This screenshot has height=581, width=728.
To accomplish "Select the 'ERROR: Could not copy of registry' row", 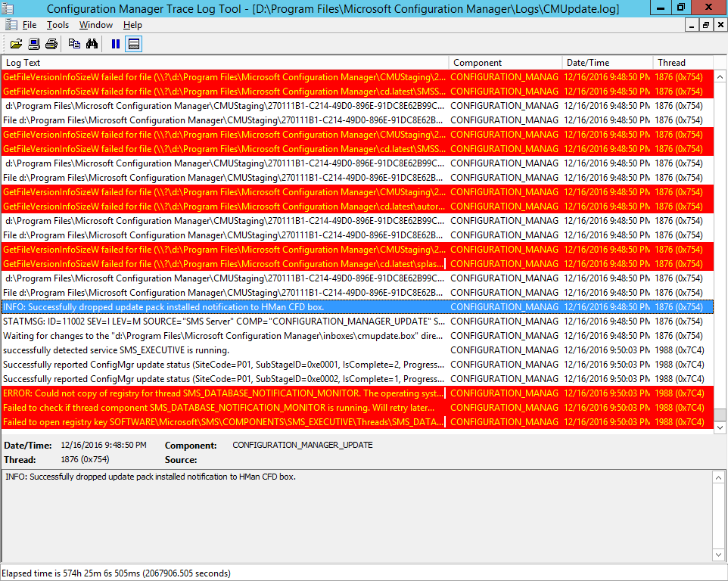I will point(357,393).
